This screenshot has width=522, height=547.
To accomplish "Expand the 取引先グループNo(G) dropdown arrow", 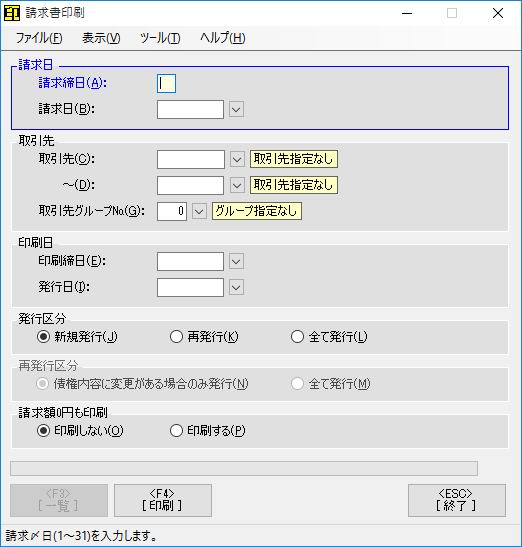I will point(199,211).
